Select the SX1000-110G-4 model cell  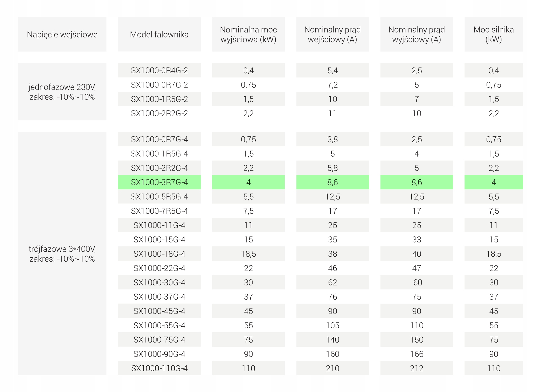tap(159, 368)
